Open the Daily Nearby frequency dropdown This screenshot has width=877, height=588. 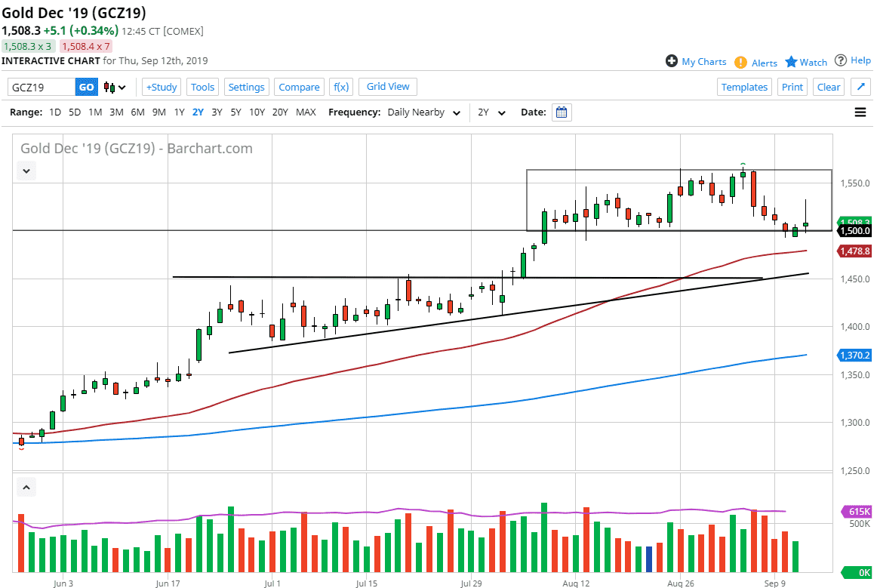(423, 112)
